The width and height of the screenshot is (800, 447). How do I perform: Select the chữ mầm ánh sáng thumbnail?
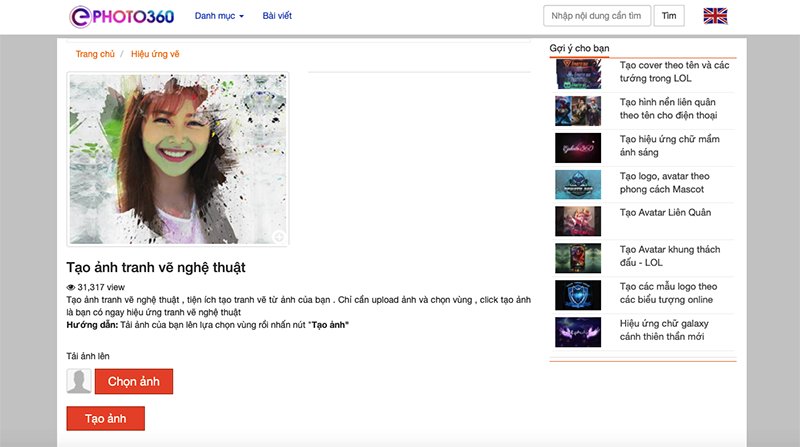(x=578, y=147)
